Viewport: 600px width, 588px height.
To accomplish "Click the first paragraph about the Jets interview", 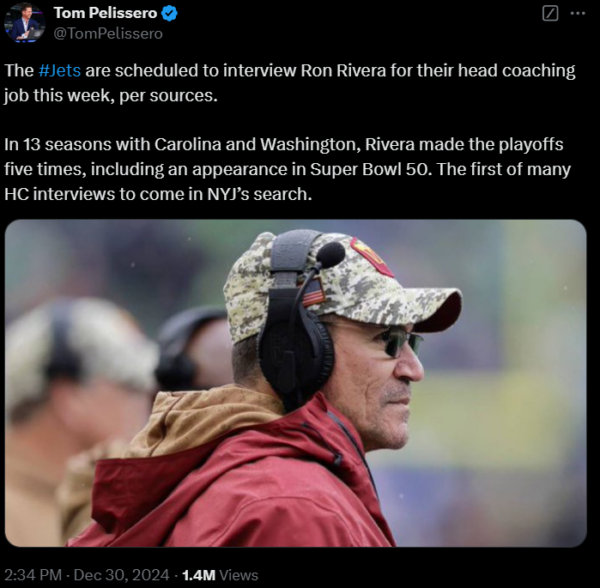I will click(x=290, y=82).
